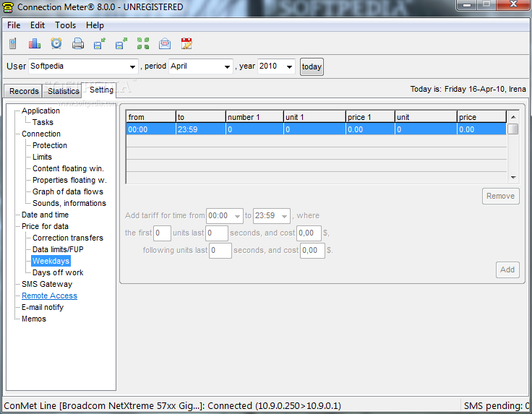Open the tariff time from 00:00 dropdown

coord(225,215)
